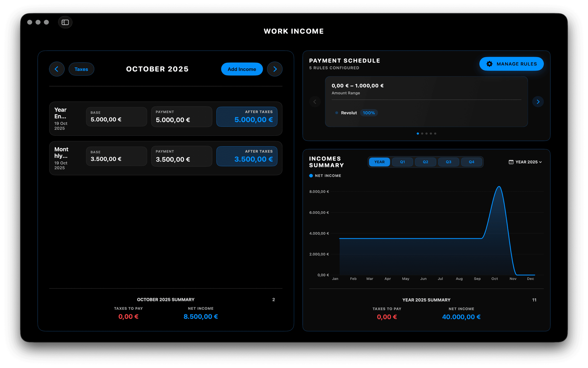Click the gear icon in Manage Rules
Image resolution: width=588 pixels, height=368 pixels.
point(489,64)
